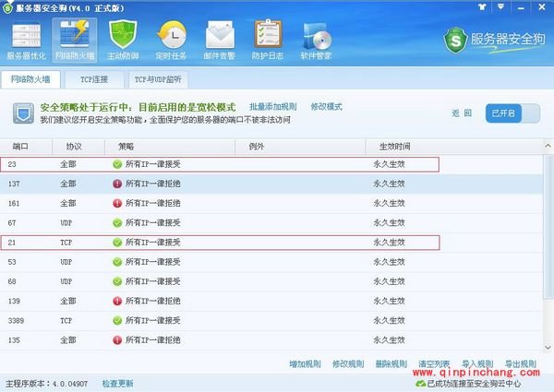The image size is (554, 392).
Task: Click scrollbar up arrow of rule list
Action: (548, 146)
